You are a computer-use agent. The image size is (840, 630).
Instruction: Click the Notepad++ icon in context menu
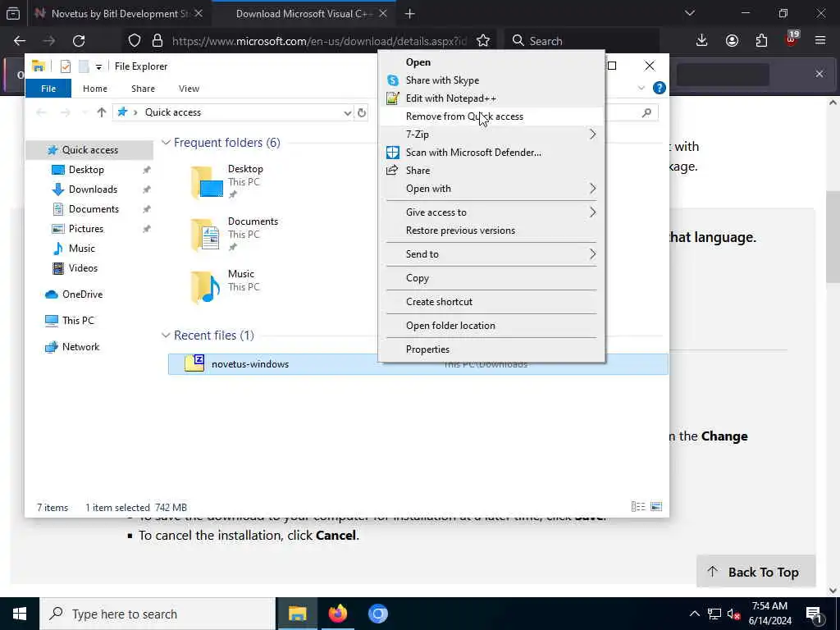click(393, 98)
